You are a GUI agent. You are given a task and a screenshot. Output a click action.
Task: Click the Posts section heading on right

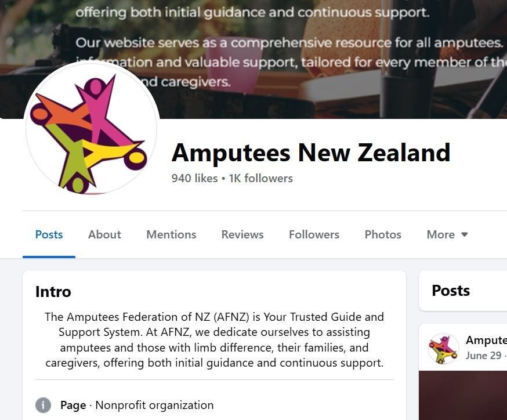pyautogui.click(x=451, y=291)
